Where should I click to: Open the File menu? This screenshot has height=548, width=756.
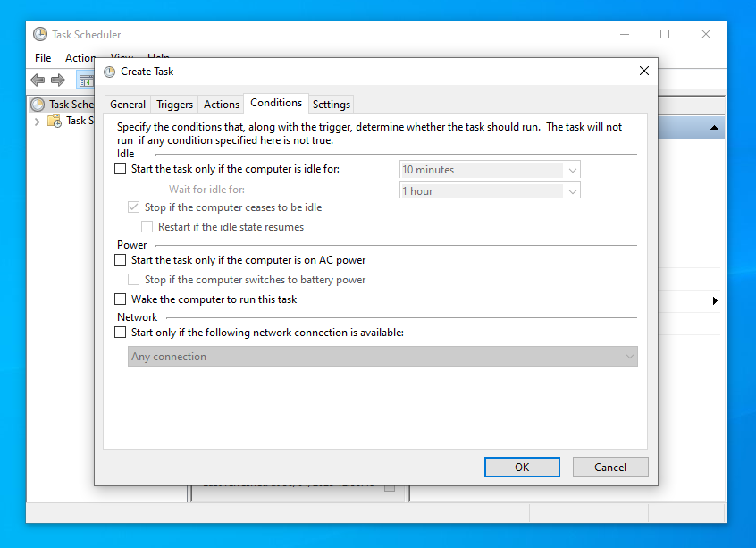click(43, 58)
